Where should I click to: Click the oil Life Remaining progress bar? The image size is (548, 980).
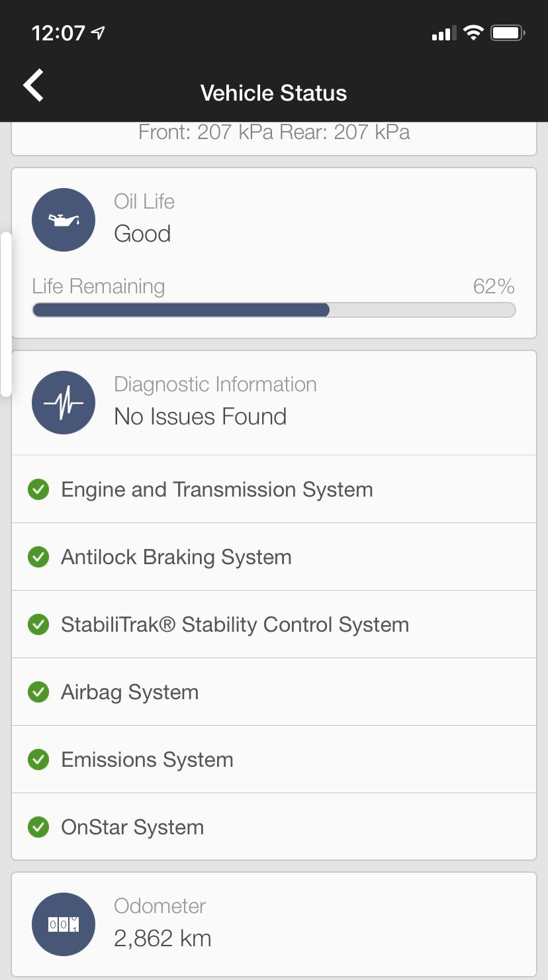(x=274, y=310)
